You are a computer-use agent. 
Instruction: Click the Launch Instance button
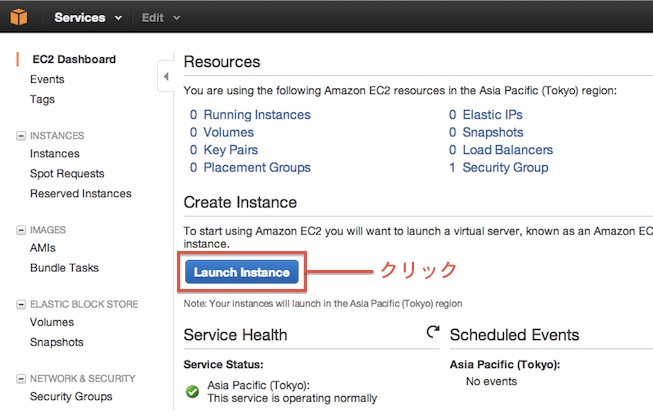click(242, 272)
